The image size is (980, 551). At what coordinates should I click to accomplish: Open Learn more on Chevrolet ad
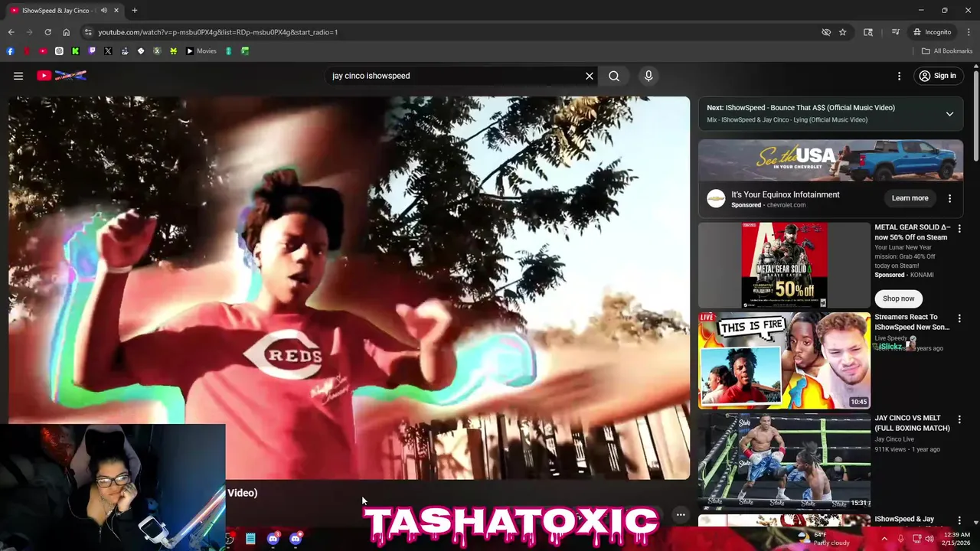point(910,198)
